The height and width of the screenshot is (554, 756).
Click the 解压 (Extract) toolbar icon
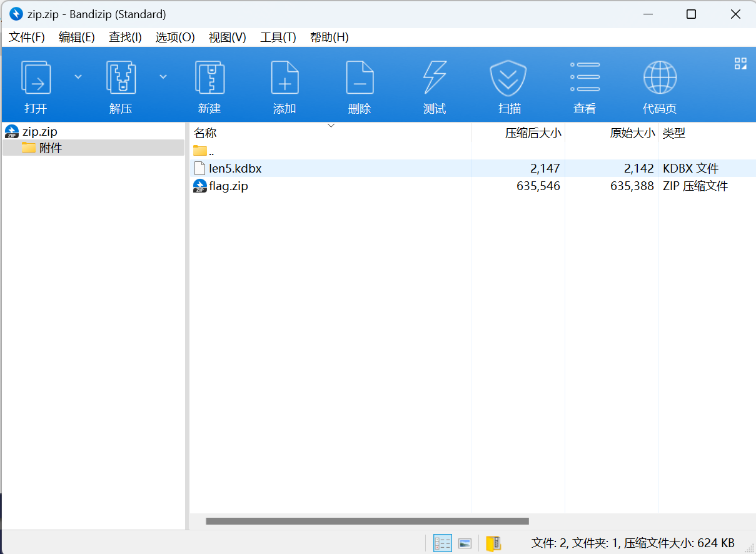[121, 78]
